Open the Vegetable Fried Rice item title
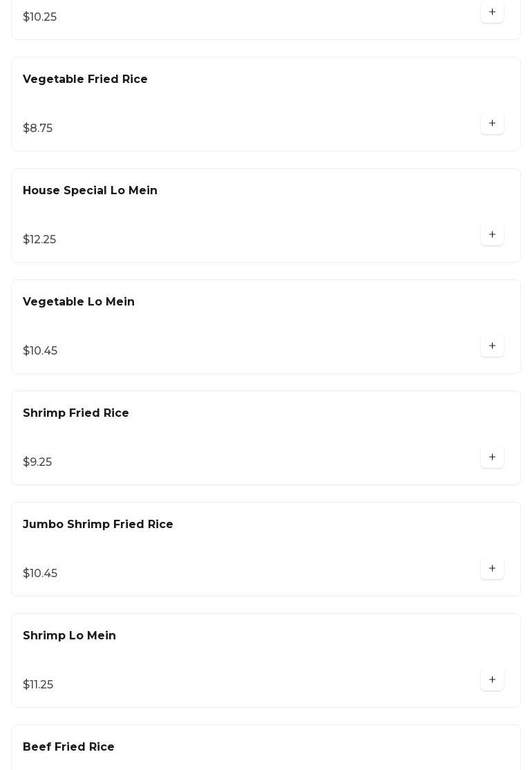The width and height of the screenshot is (532, 770). 85,79
